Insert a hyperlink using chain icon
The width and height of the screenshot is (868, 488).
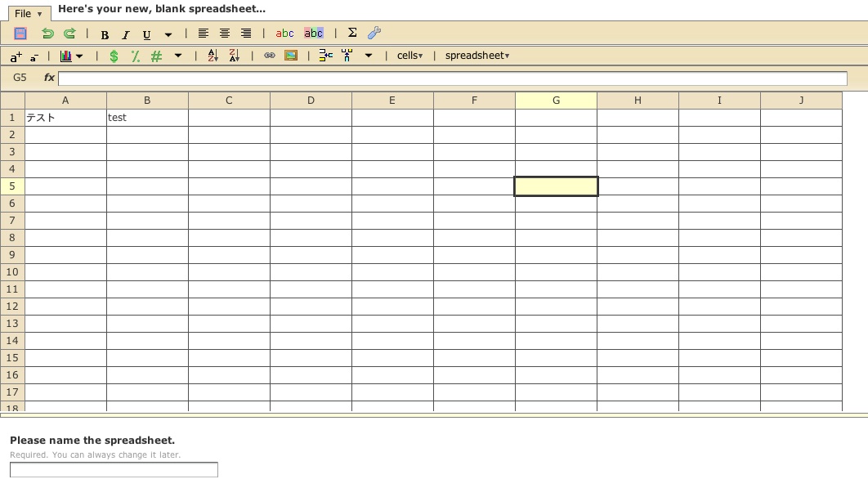pyautogui.click(x=269, y=56)
